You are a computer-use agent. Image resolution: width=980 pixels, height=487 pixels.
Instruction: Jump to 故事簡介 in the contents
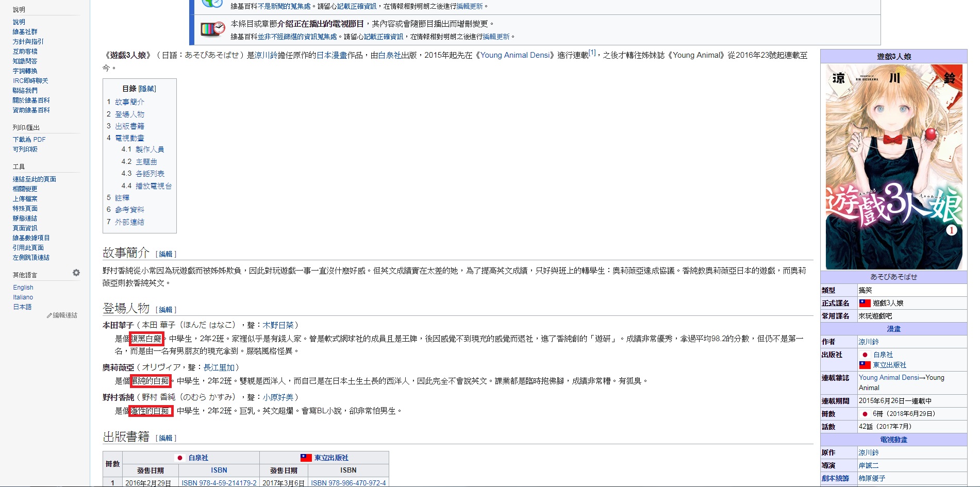[129, 102]
